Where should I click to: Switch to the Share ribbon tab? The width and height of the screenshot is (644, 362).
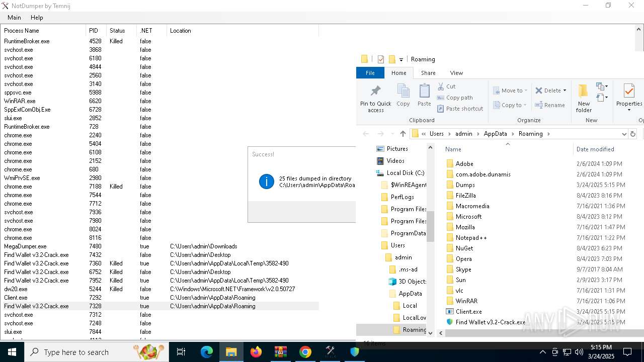[428, 73]
